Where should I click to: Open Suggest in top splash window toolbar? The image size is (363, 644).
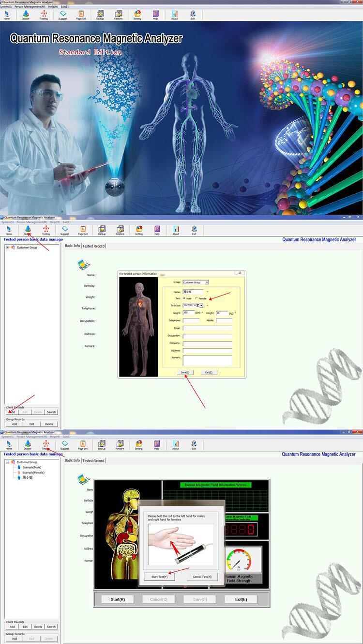[x=63, y=14]
